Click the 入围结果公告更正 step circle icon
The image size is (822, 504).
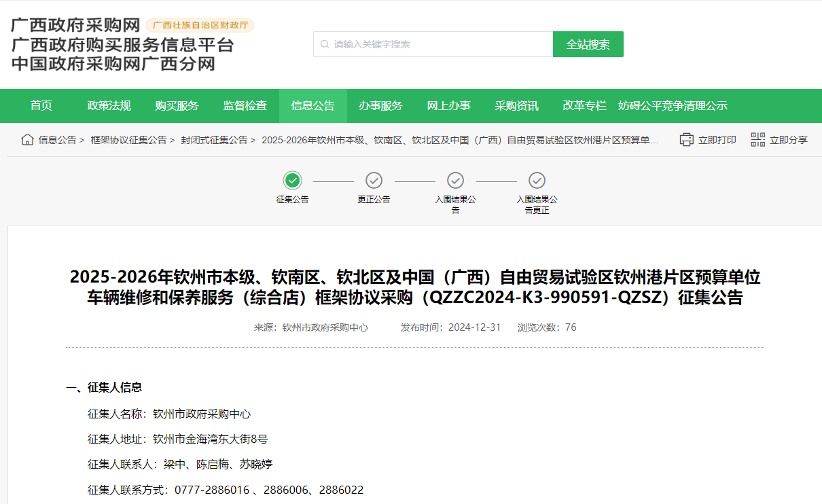click(x=537, y=181)
